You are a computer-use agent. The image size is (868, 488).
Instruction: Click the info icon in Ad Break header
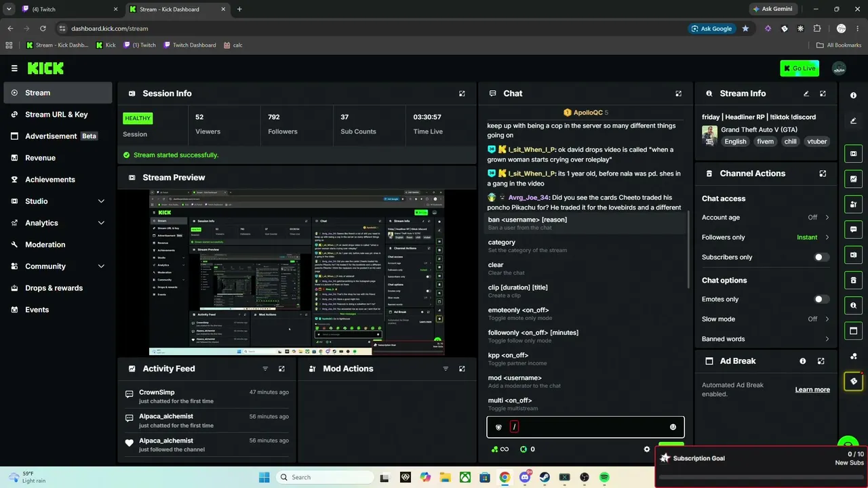(803, 361)
